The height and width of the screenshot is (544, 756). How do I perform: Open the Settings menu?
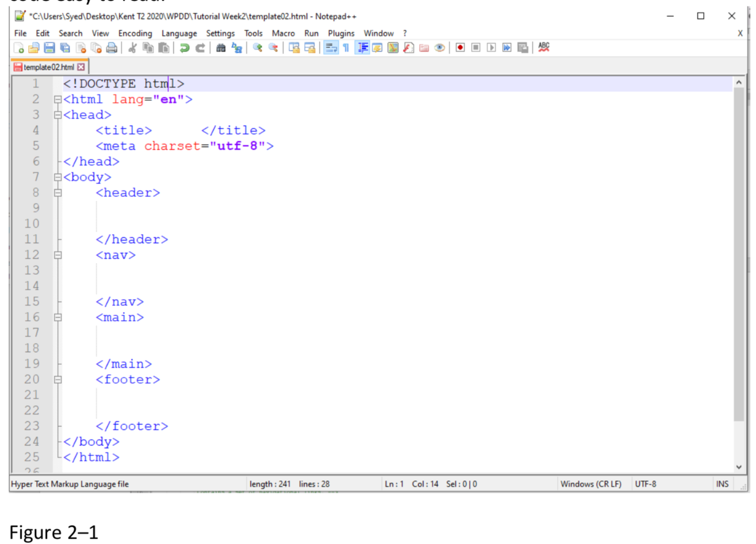point(221,33)
